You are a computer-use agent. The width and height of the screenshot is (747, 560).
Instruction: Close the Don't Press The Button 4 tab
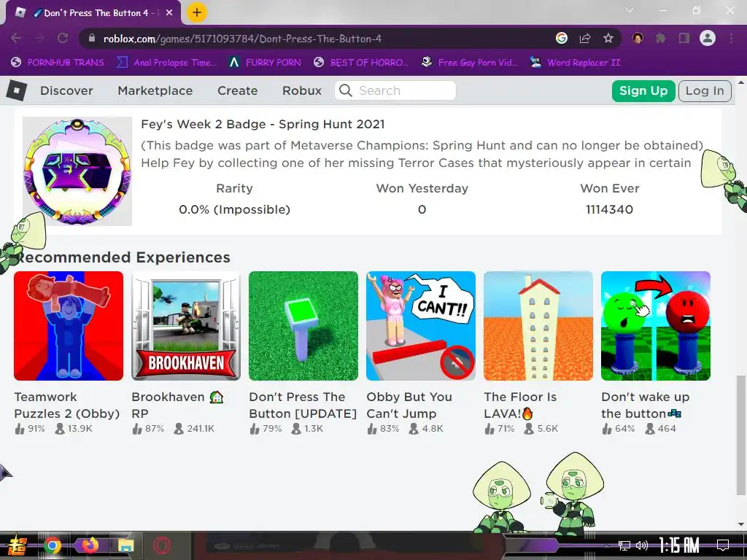(x=169, y=13)
